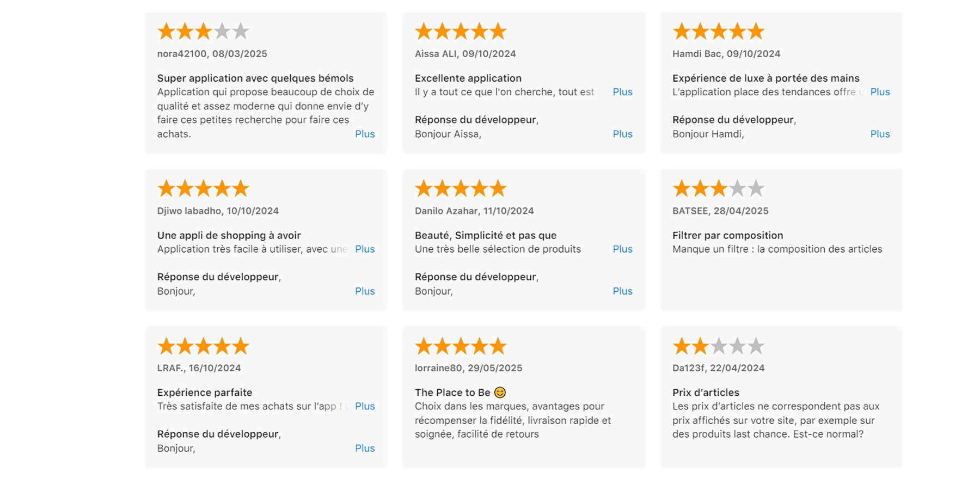Expand the developer response to Aissa with Plus
The width and height of the screenshot is (980, 490).
click(622, 134)
